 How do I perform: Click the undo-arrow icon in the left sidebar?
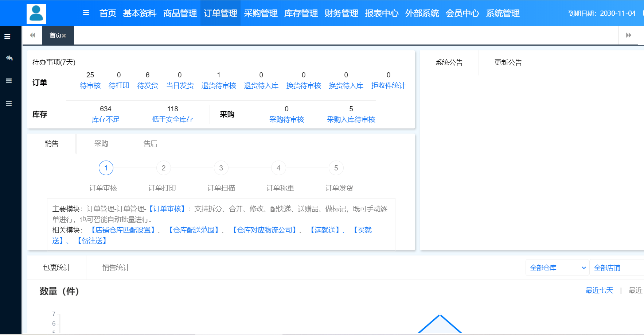pos(9,58)
